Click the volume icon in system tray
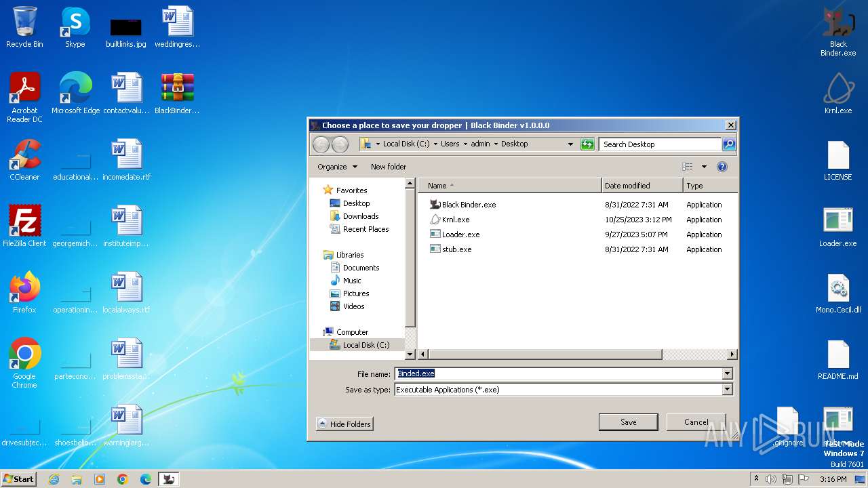The image size is (868, 488). 771,479
